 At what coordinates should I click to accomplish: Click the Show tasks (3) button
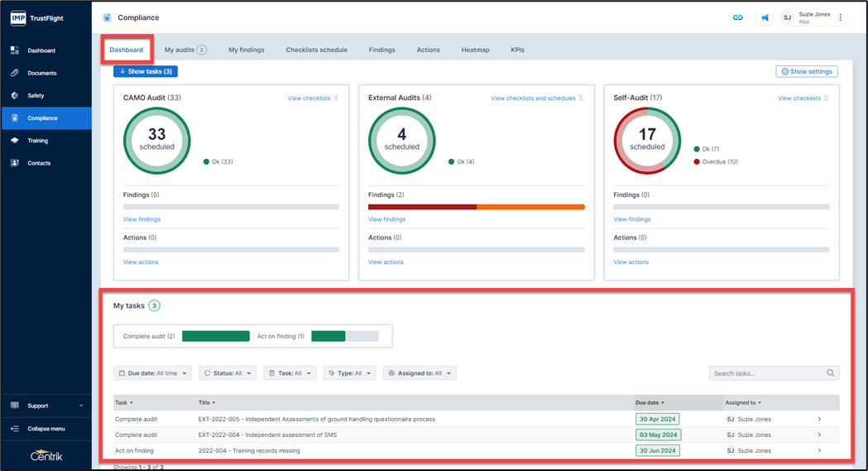pyautogui.click(x=146, y=71)
